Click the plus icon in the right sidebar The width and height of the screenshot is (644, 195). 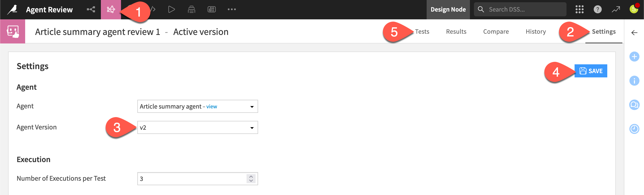tap(635, 57)
